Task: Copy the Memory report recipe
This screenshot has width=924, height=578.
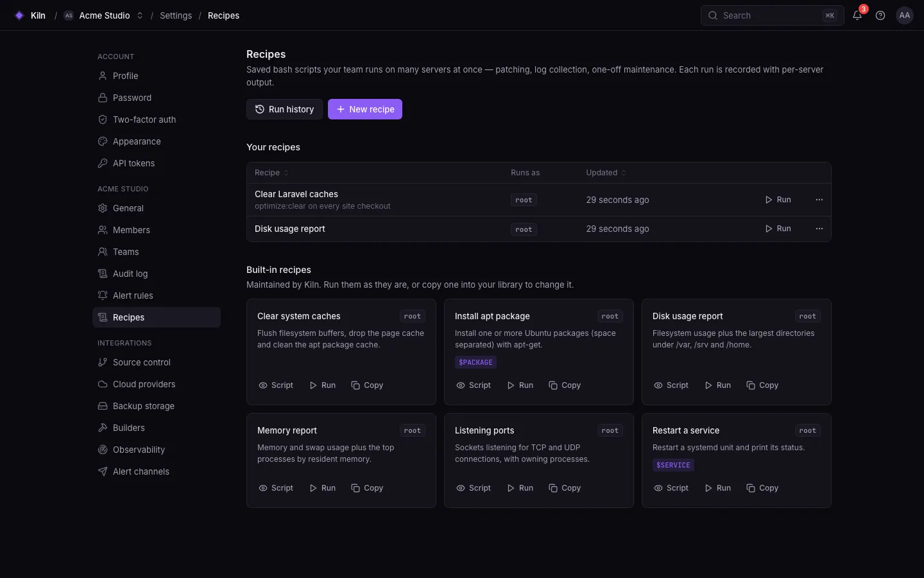Action: coord(367,488)
